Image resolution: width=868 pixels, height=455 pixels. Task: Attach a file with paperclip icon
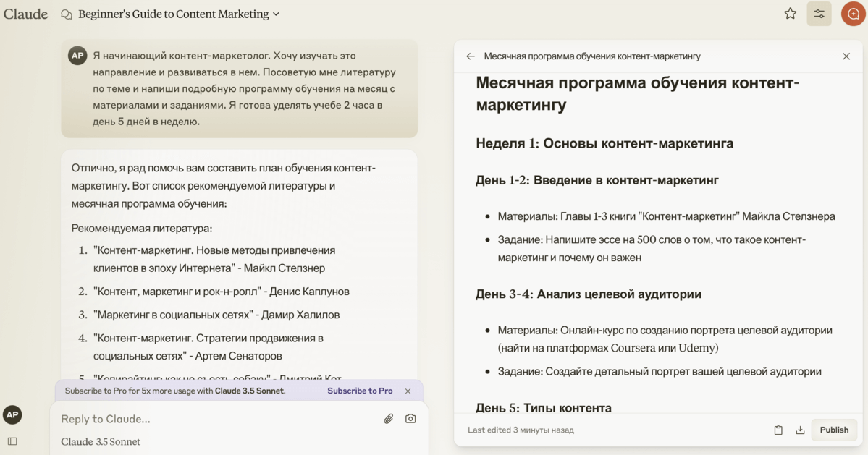389,419
